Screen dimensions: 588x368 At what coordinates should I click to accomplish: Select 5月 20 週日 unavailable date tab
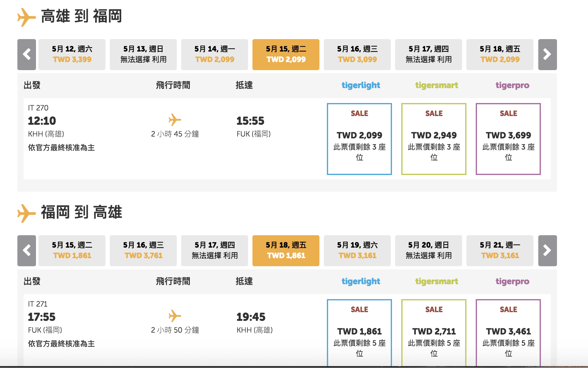429,251
